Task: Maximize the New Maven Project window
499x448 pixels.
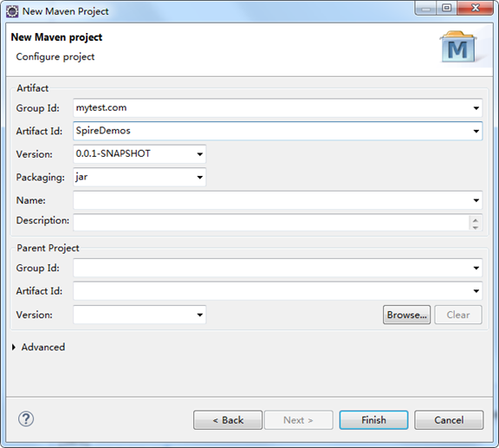Action: (x=447, y=8)
